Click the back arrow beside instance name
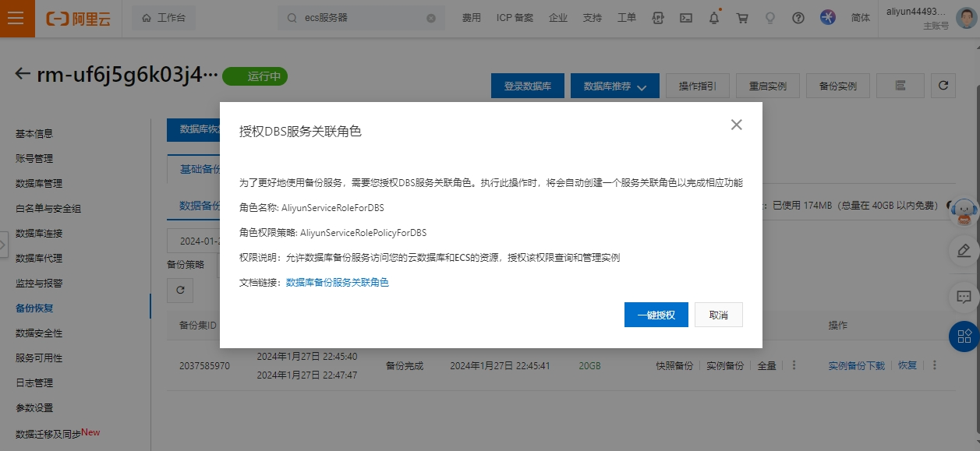Image resolution: width=980 pixels, height=451 pixels. coord(23,74)
